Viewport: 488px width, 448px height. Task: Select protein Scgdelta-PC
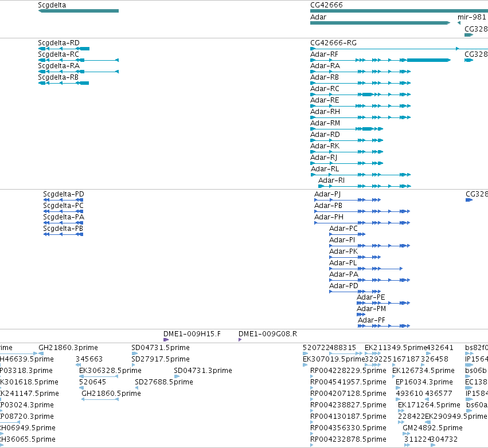point(63,211)
